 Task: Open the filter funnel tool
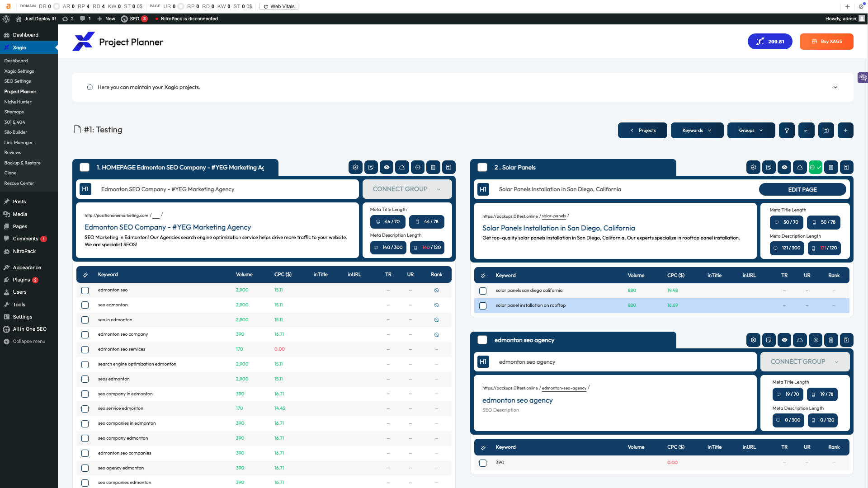pyautogui.click(x=787, y=130)
